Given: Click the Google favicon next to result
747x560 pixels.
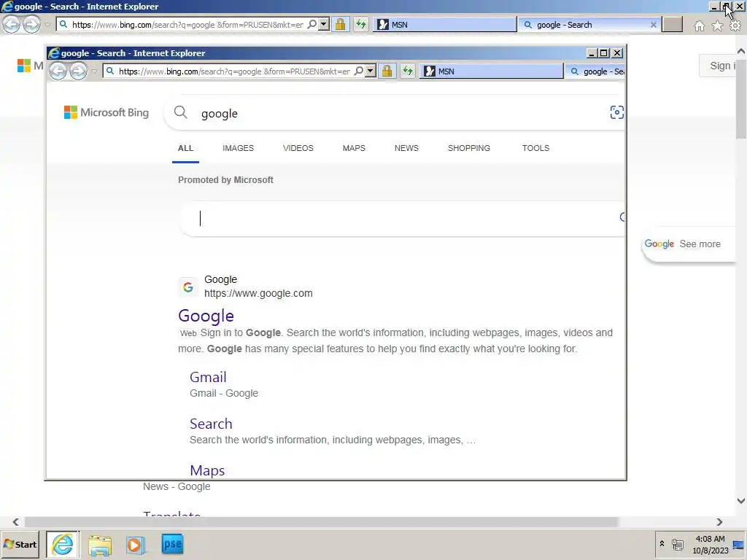Looking at the screenshot, I should point(188,287).
